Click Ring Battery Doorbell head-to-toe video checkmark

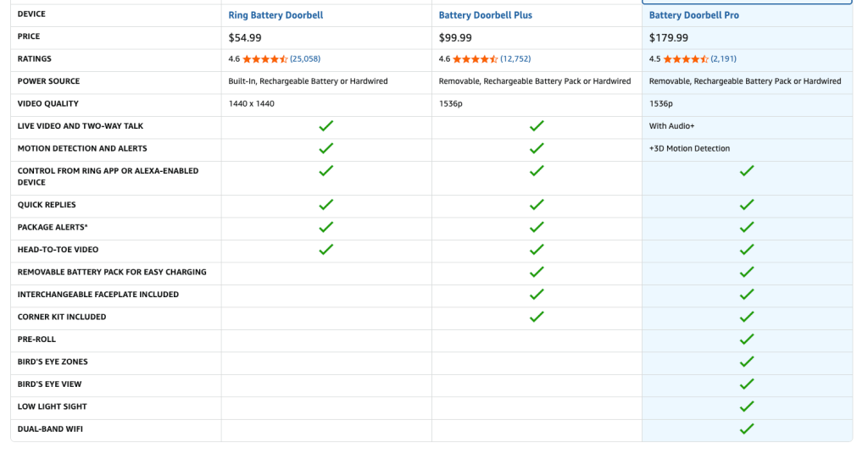(x=325, y=250)
